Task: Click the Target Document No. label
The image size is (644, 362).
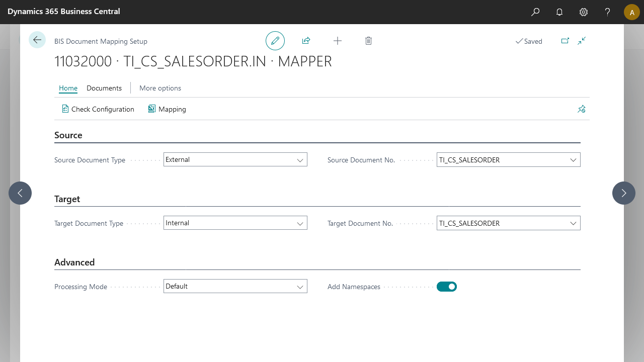Action: (360, 223)
